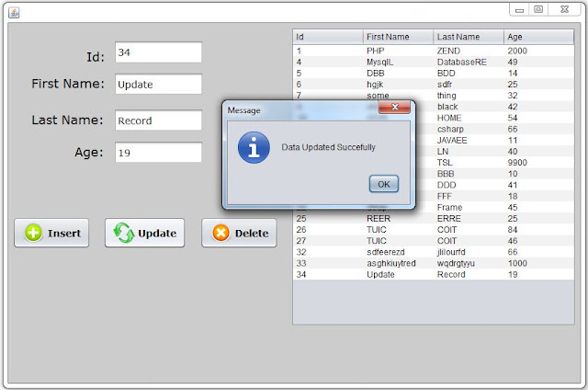Select the asghkiuytred cell
588x390 pixels.
click(398, 263)
